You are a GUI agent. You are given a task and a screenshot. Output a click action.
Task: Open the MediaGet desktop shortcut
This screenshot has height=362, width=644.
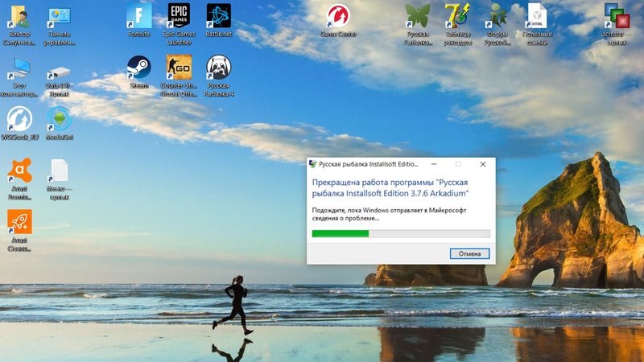pyautogui.click(x=59, y=119)
